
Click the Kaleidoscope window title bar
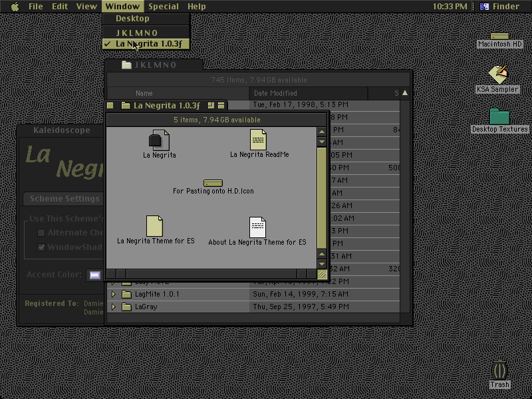pos(61,130)
